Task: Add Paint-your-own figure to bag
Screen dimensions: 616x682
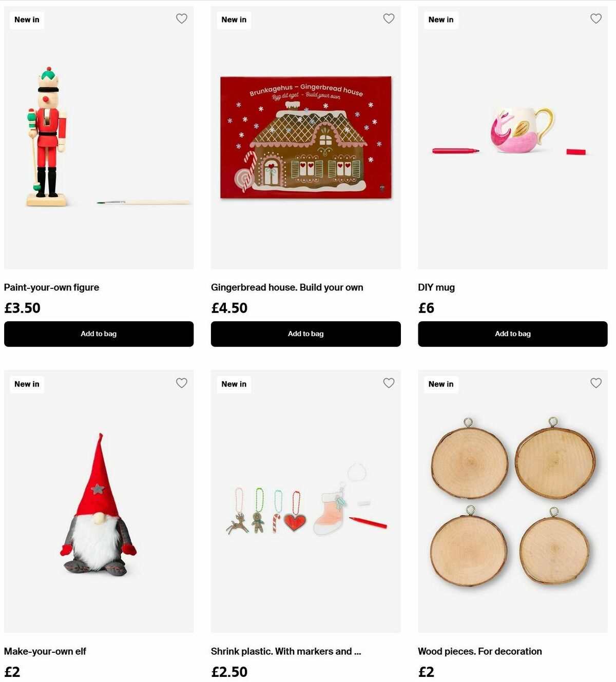Action: click(x=99, y=334)
